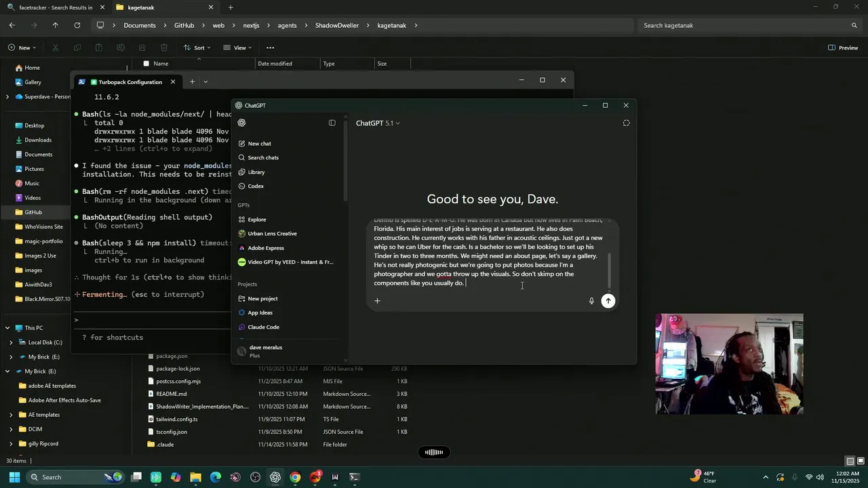Open Home in the navigation pane
The height and width of the screenshot is (488, 868).
coord(32,68)
